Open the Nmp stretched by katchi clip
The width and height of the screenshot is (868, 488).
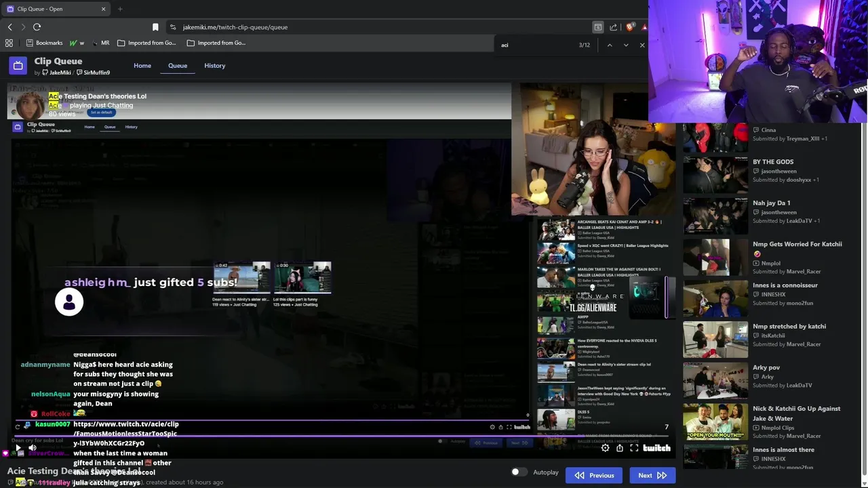pyautogui.click(x=789, y=327)
